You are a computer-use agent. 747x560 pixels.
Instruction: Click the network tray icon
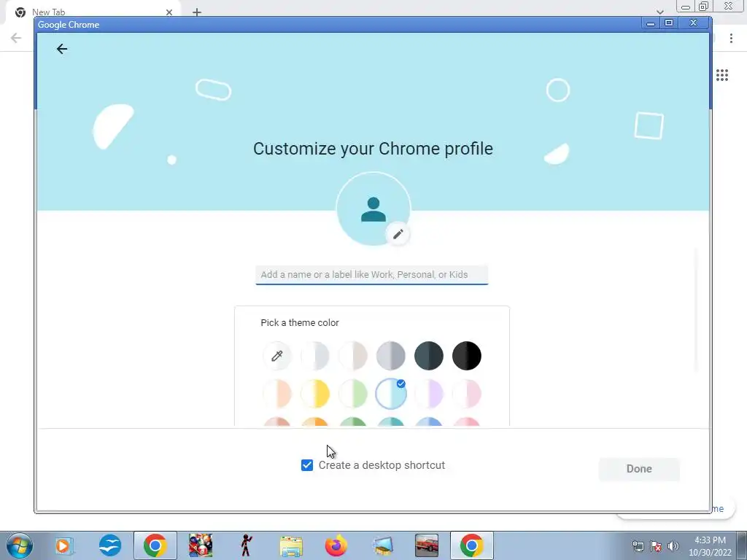[x=638, y=546]
